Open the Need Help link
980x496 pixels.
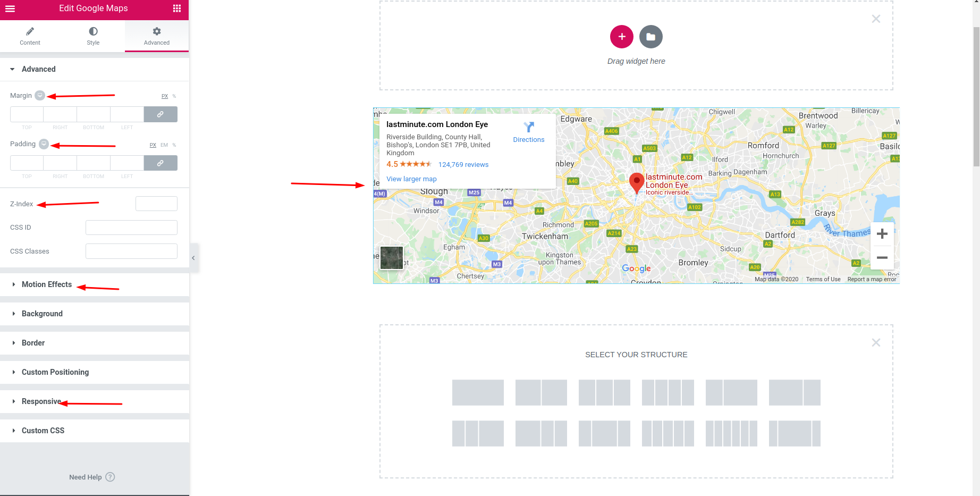92,477
